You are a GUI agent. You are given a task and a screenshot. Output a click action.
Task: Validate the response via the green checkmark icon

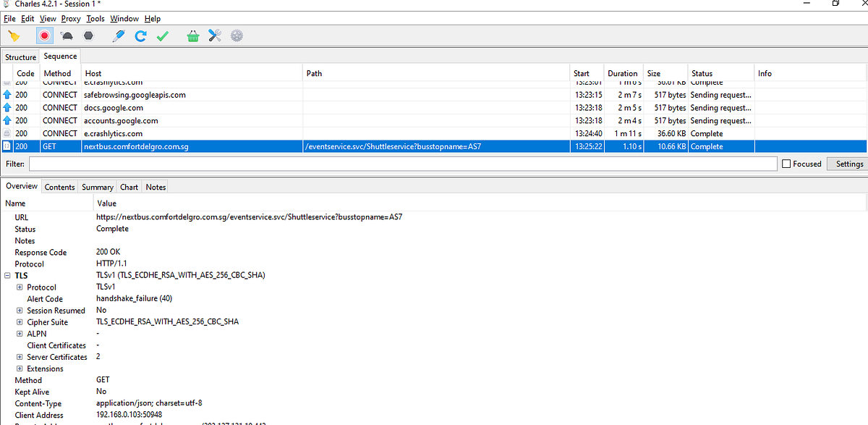coord(162,35)
